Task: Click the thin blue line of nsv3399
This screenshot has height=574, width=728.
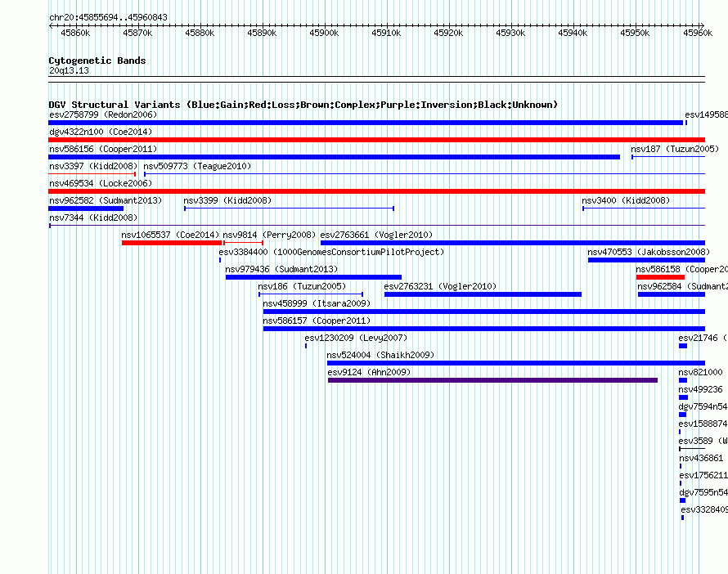Action: click(x=290, y=209)
